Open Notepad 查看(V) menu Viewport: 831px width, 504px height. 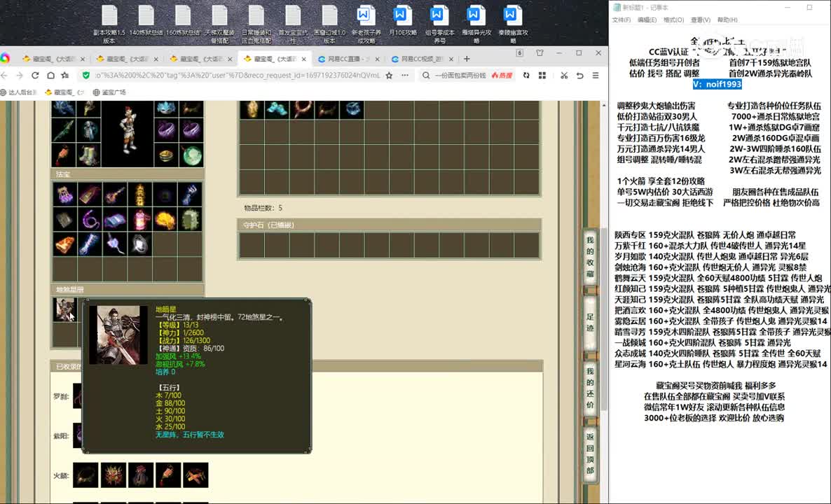click(x=701, y=20)
